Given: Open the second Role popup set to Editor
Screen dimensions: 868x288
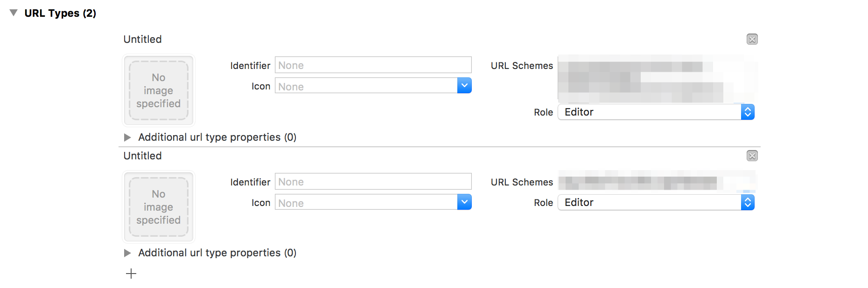Looking at the screenshot, I should click(x=656, y=202).
